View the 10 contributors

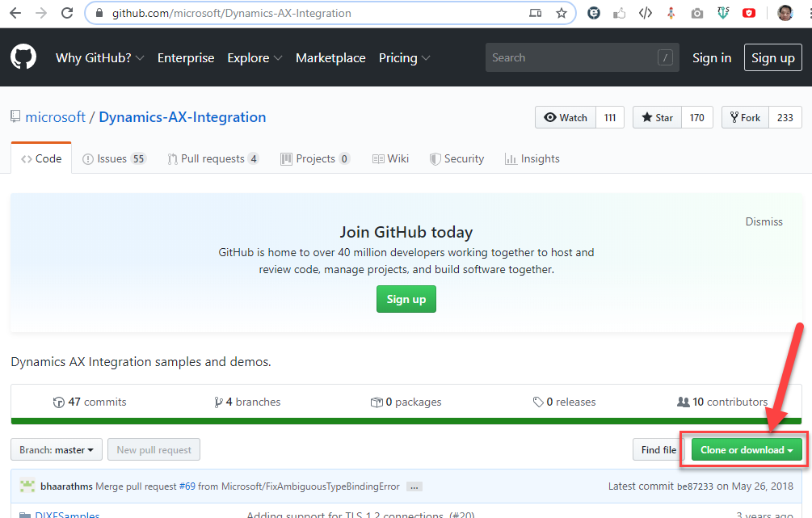[x=722, y=402]
